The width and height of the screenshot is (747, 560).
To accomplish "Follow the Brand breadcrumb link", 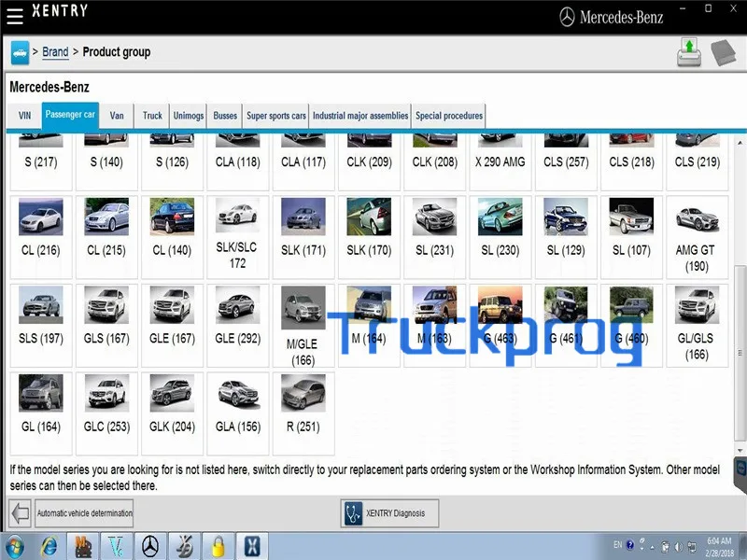I will (55, 52).
